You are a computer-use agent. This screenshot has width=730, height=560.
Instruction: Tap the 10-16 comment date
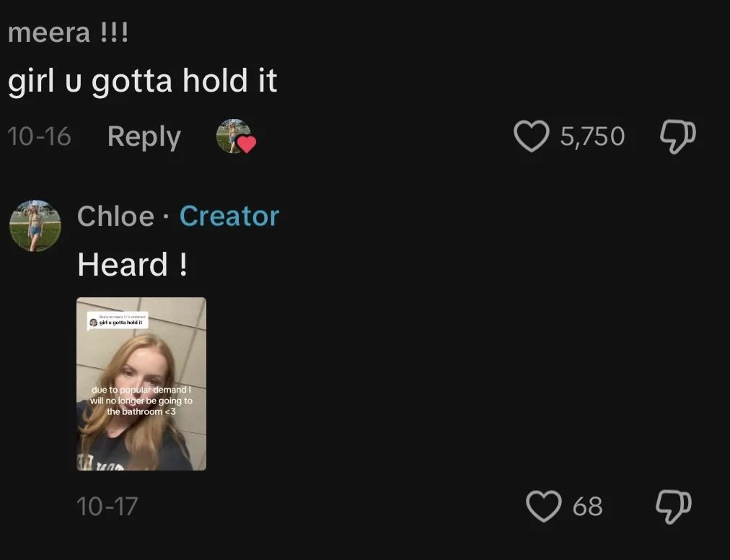39,136
